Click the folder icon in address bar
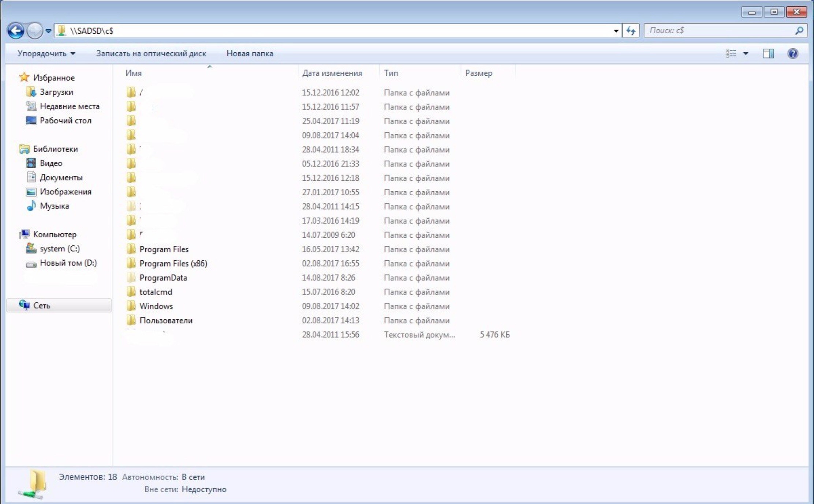This screenshot has width=814, height=504. [x=62, y=31]
